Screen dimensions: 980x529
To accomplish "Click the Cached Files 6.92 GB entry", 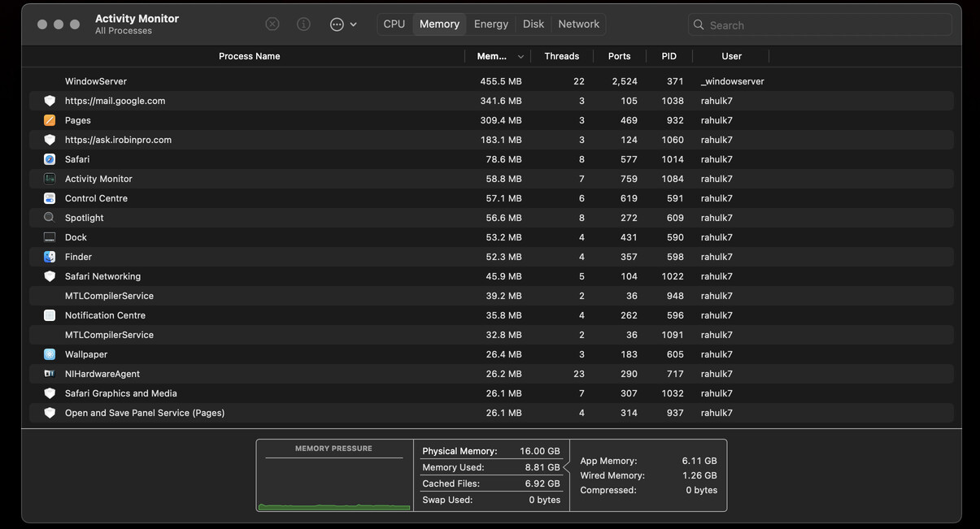I will tap(491, 483).
